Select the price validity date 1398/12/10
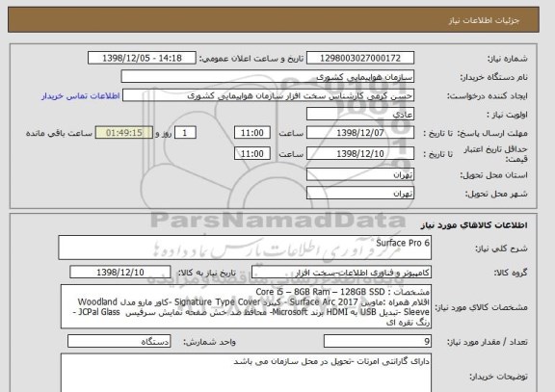Image resolution: width=555 pixels, height=392 pixels. pyautogui.click(x=360, y=153)
